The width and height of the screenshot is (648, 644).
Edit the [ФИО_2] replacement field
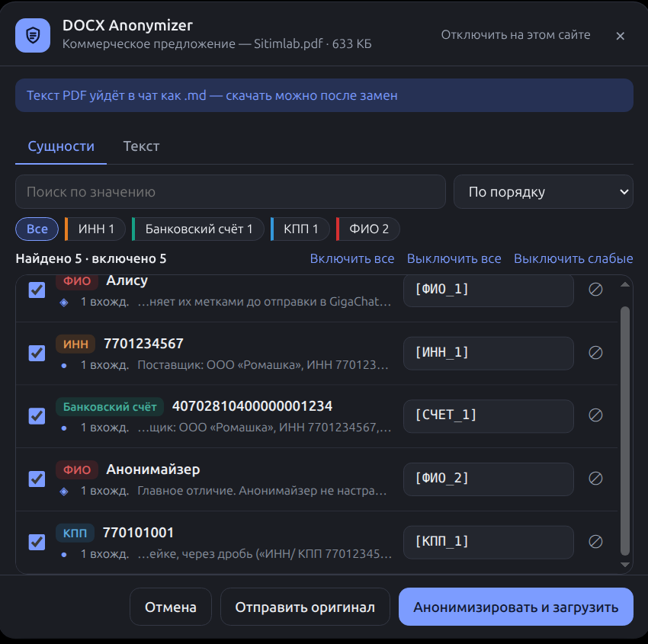[x=488, y=479]
